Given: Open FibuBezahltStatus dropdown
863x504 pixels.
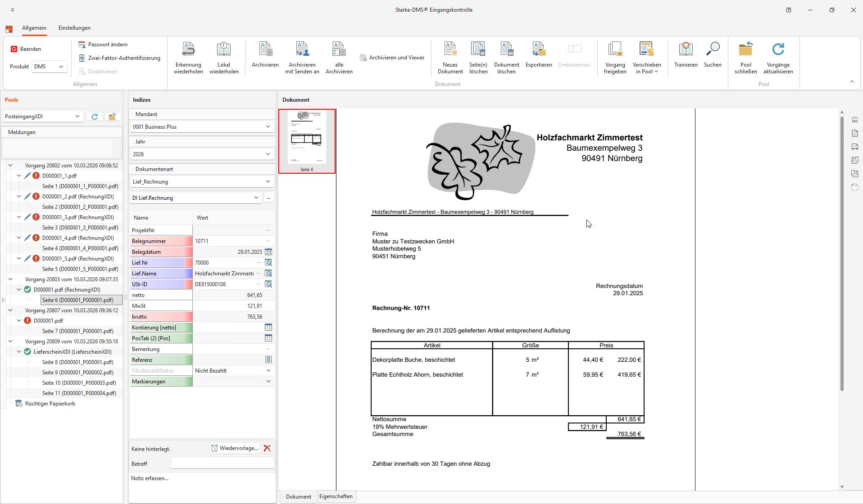Looking at the screenshot, I should point(268,371).
